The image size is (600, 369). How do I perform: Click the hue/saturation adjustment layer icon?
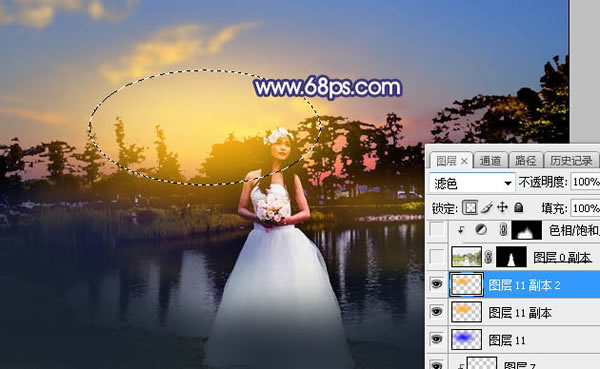tap(481, 230)
